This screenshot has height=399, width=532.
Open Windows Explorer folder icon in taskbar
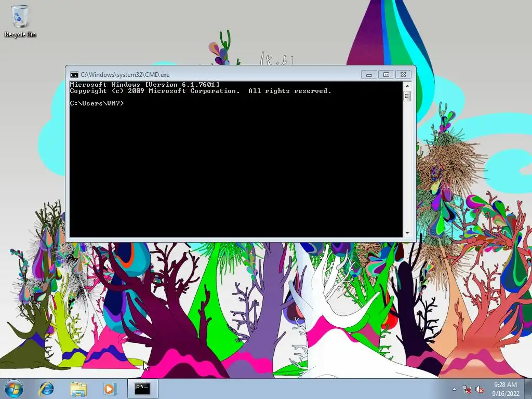pos(78,389)
